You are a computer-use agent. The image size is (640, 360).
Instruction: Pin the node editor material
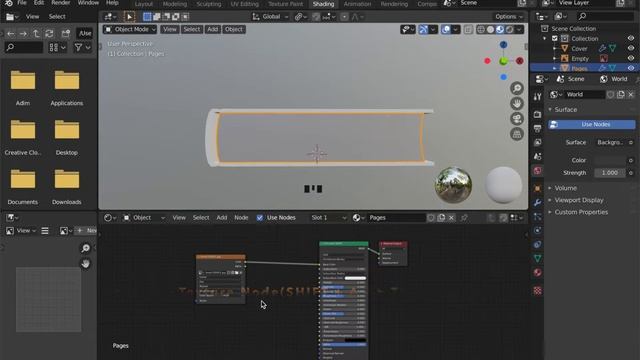pos(464,218)
